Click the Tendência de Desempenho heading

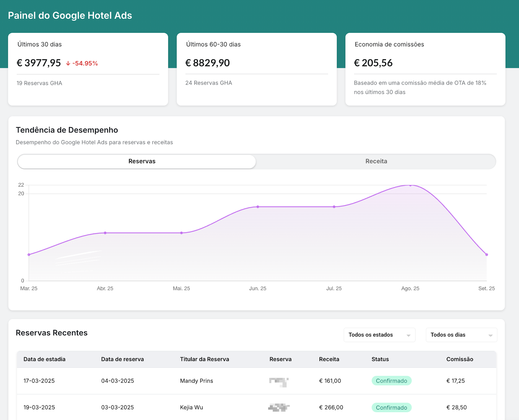[x=67, y=130]
